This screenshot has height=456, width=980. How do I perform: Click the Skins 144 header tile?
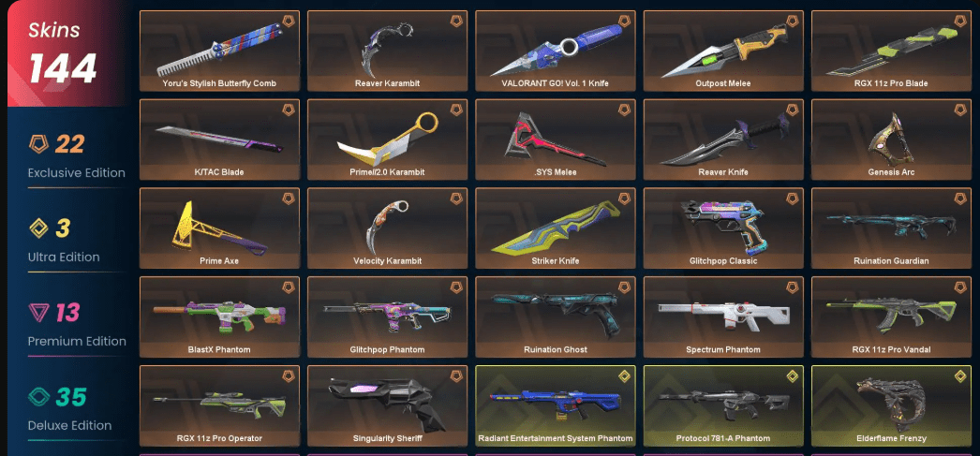pos(66,53)
